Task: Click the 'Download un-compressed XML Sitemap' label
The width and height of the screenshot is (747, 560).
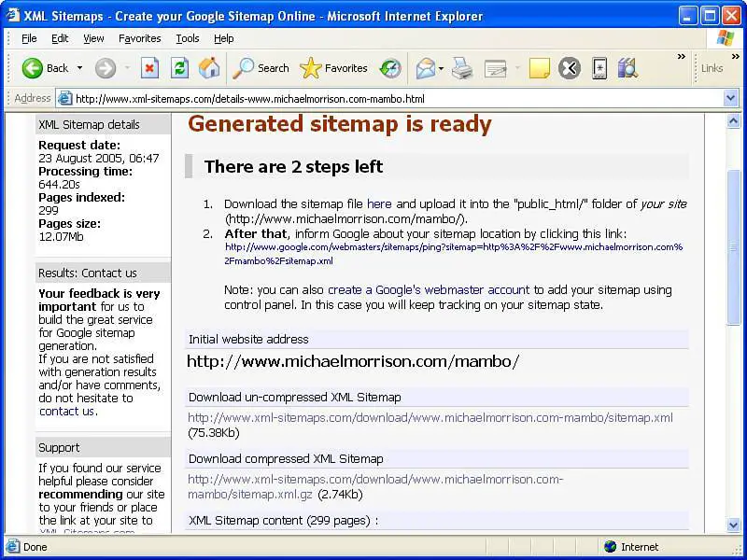Action: [295, 398]
